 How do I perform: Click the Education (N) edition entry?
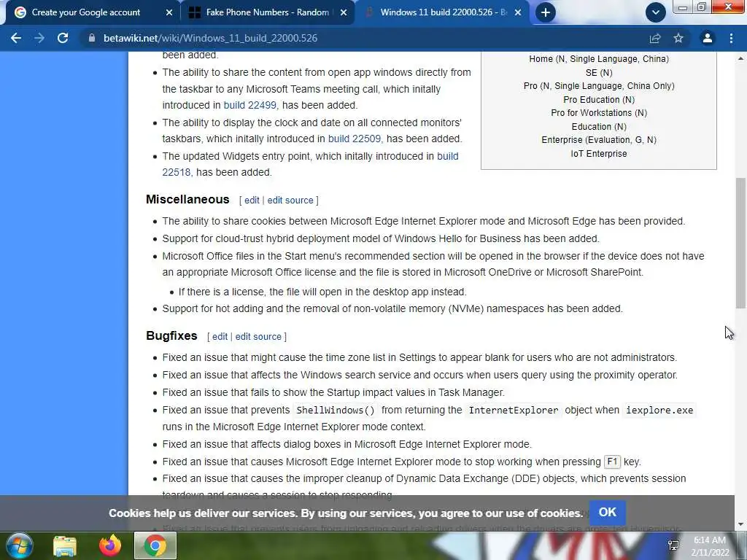599,127
